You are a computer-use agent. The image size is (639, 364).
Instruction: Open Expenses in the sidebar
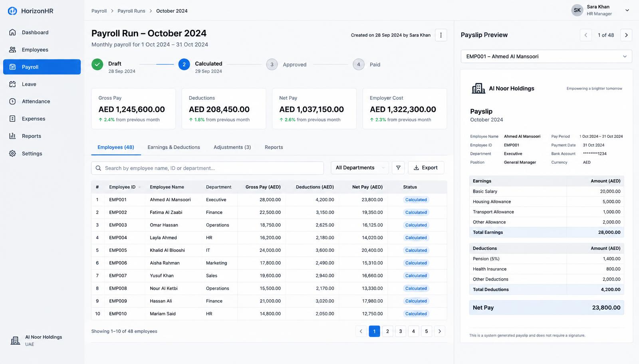point(42,119)
